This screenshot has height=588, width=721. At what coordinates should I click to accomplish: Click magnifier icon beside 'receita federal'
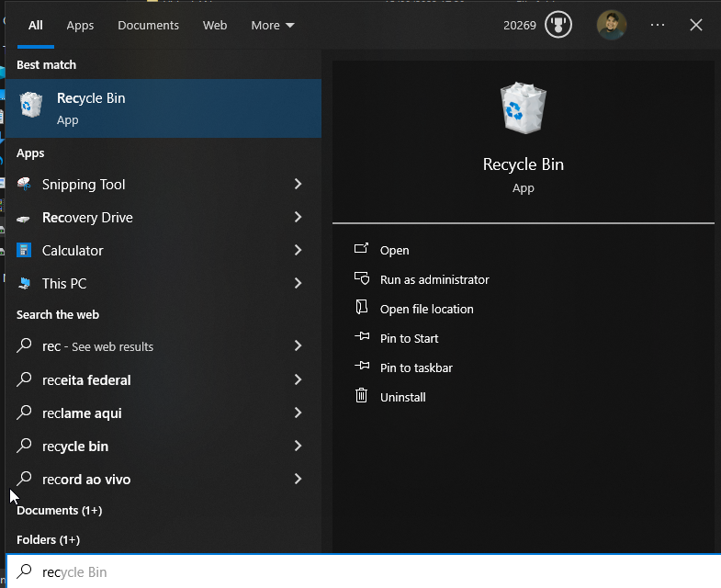point(24,379)
